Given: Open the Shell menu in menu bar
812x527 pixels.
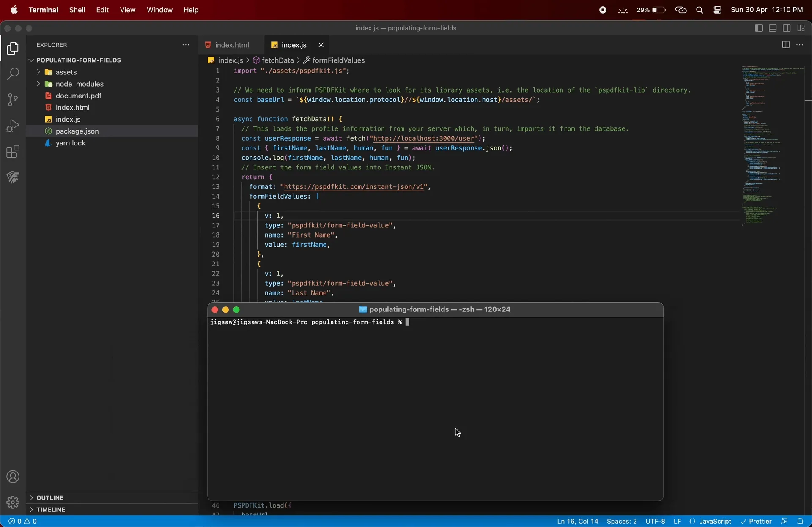Looking at the screenshot, I should [77, 10].
